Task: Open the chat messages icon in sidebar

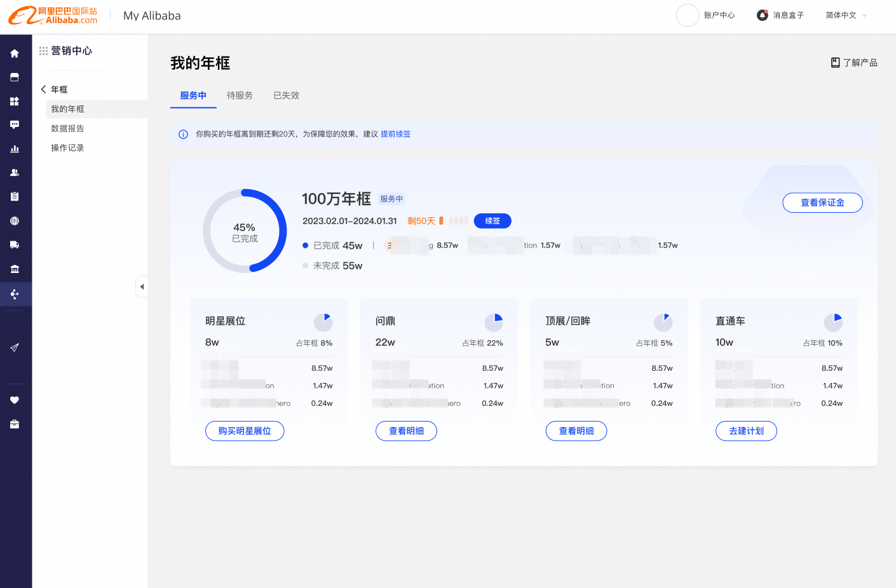Action: click(x=15, y=125)
